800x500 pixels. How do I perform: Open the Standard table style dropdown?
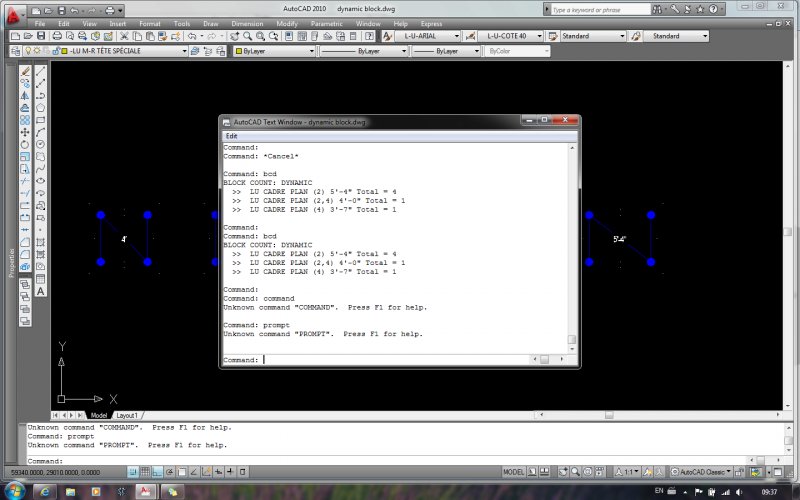pyautogui.click(x=593, y=36)
